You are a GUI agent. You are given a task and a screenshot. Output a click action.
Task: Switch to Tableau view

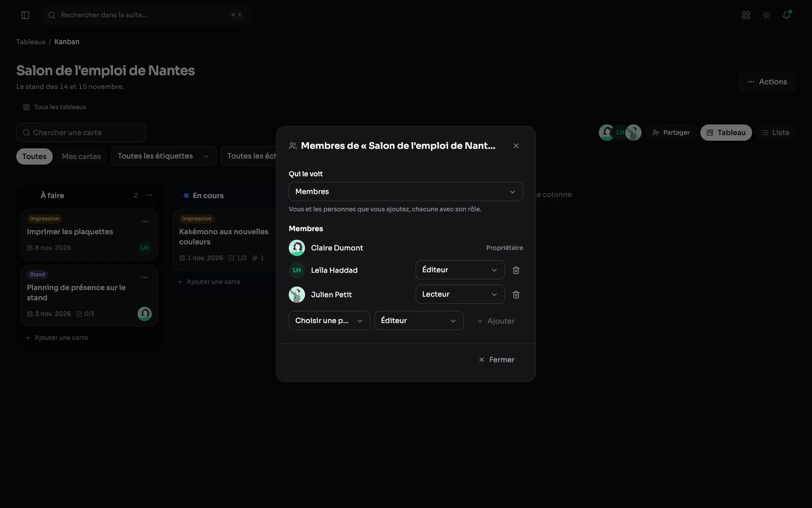(726, 133)
